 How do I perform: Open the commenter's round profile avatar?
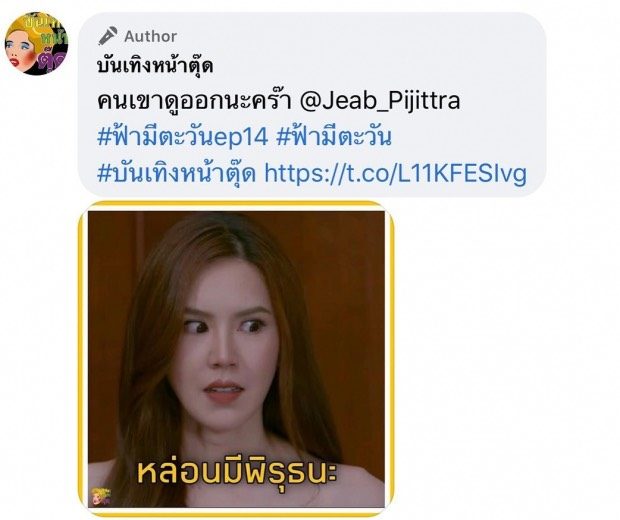36,43
